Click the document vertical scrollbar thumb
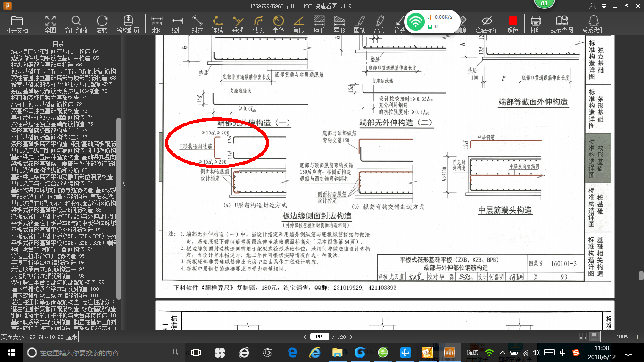 click(x=641, y=276)
